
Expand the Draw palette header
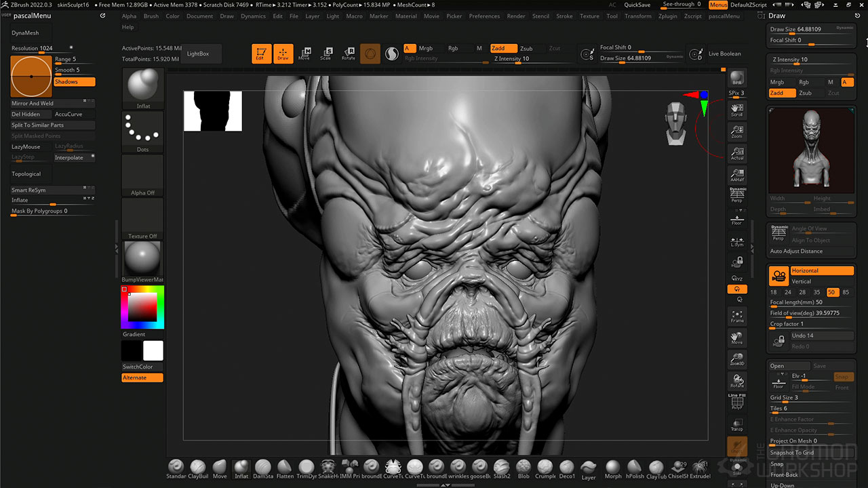(x=777, y=15)
